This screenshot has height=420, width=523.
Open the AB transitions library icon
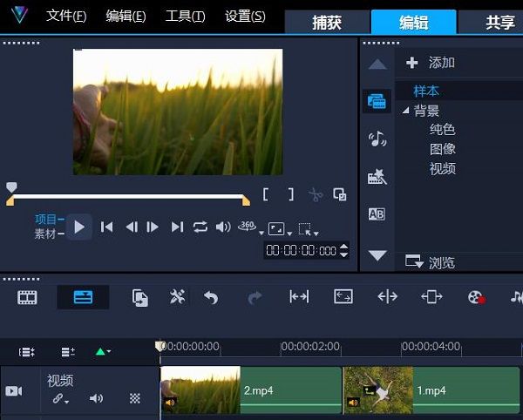coord(377,214)
